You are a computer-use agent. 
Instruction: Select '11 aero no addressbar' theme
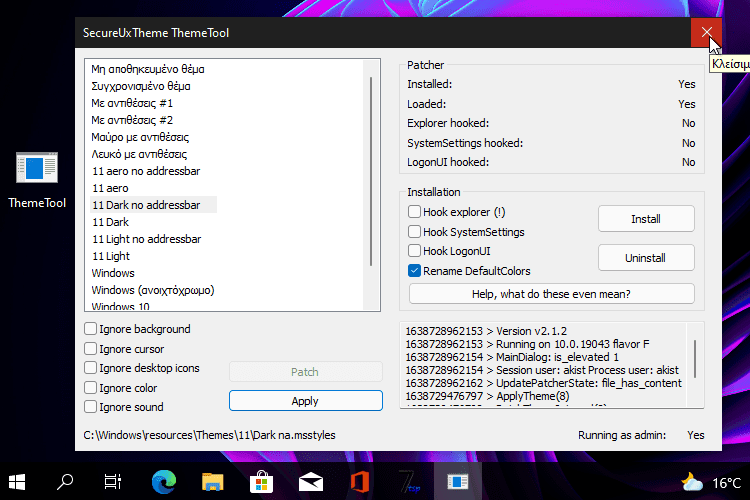[146, 171]
